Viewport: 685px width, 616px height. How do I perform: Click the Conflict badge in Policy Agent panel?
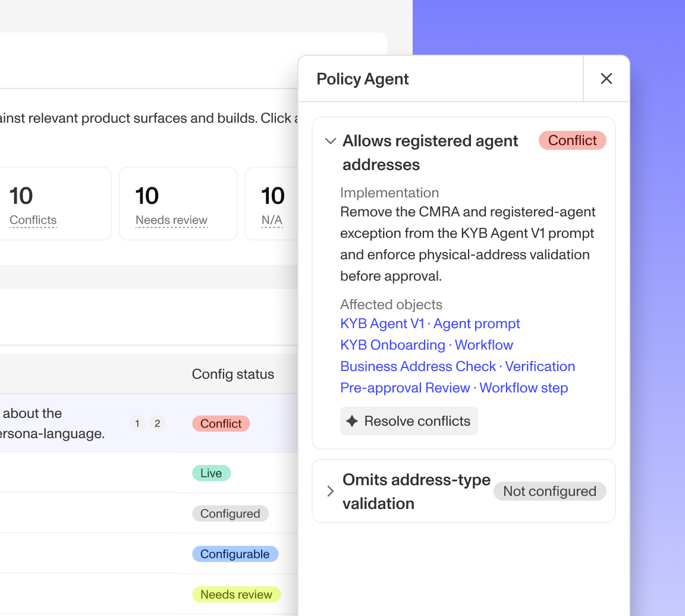[x=572, y=141]
